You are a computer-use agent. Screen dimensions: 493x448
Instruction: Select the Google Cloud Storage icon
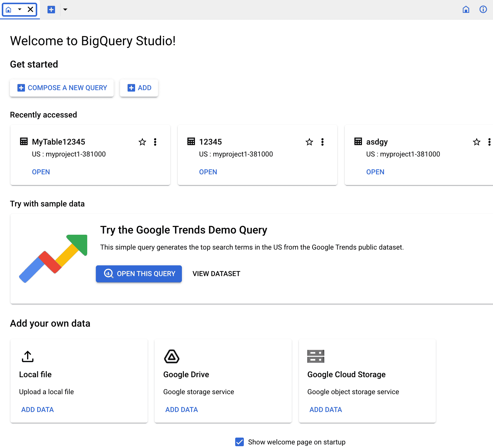tap(316, 356)
